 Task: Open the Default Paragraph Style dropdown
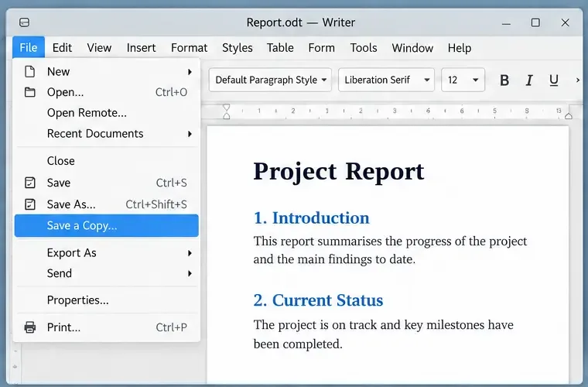click(270, 80)
